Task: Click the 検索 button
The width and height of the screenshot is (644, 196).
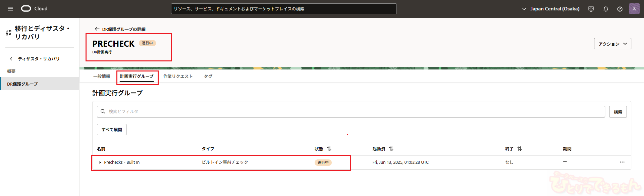Action: click(618, 112)
